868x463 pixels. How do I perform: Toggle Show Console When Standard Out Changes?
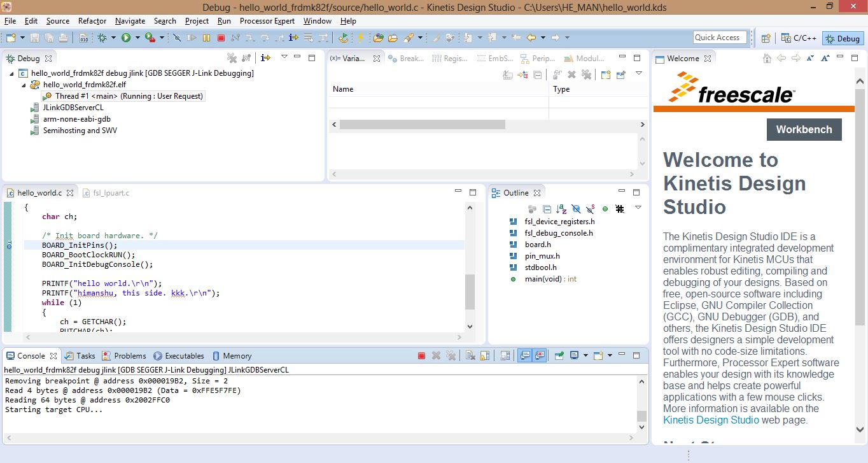[526, 356]
